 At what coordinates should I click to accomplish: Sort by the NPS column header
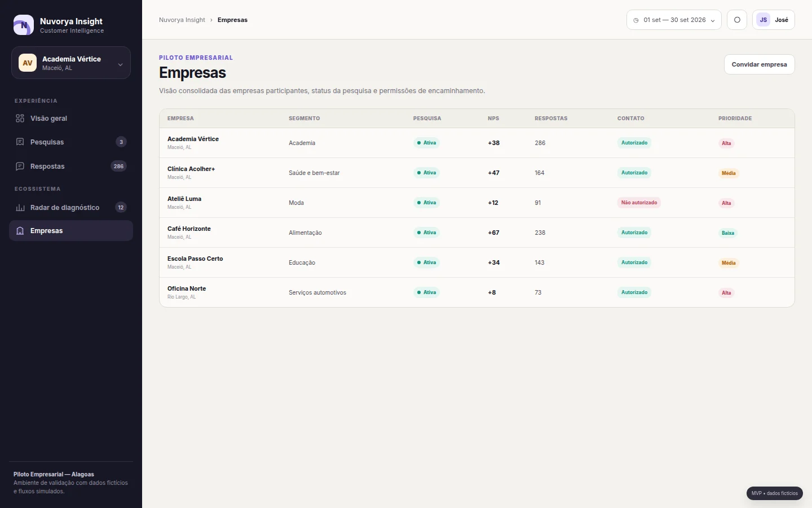(x=493, y=119)
